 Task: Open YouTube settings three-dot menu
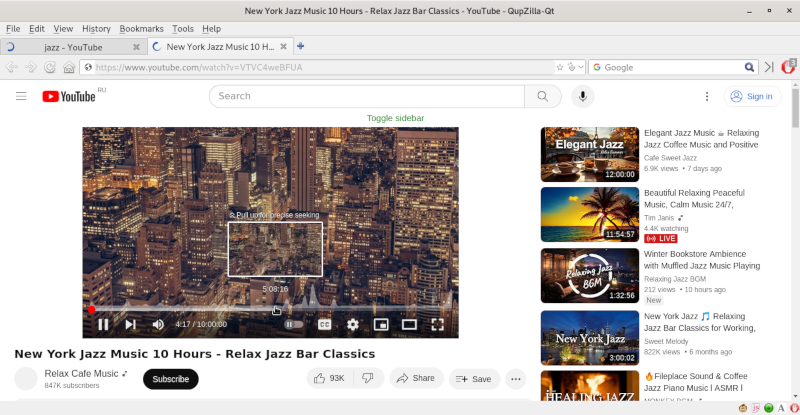click(707, 96)
